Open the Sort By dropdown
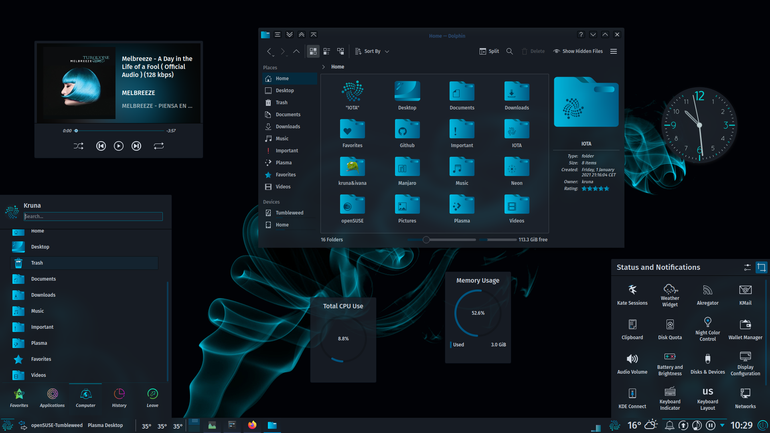770x433 pixels. (372, 51)
